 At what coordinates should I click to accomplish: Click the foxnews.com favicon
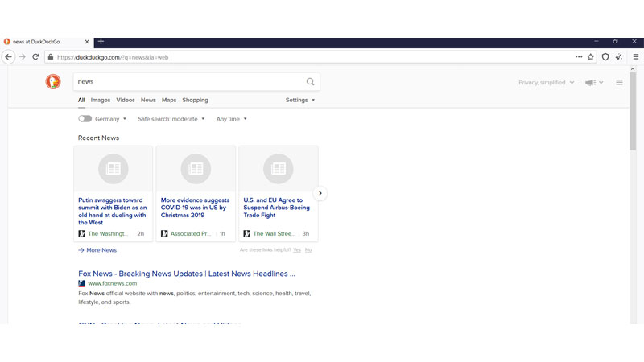[82, 283]
